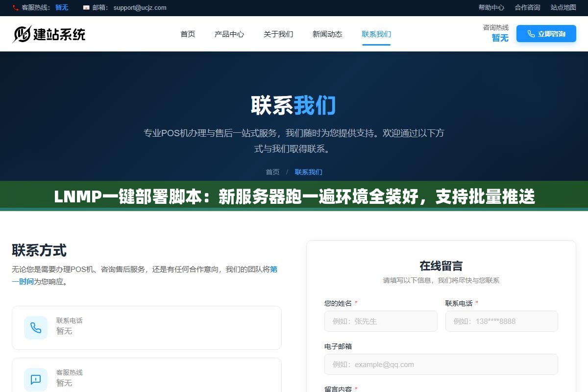Screen dimensions: 588x392
Task: Click the 留言内容 field label
Action: 338,389
